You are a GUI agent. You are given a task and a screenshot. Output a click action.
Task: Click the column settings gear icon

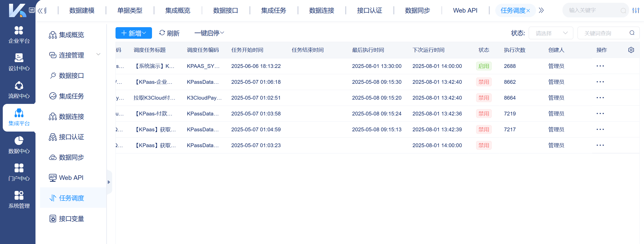click(x=631, y=50)
